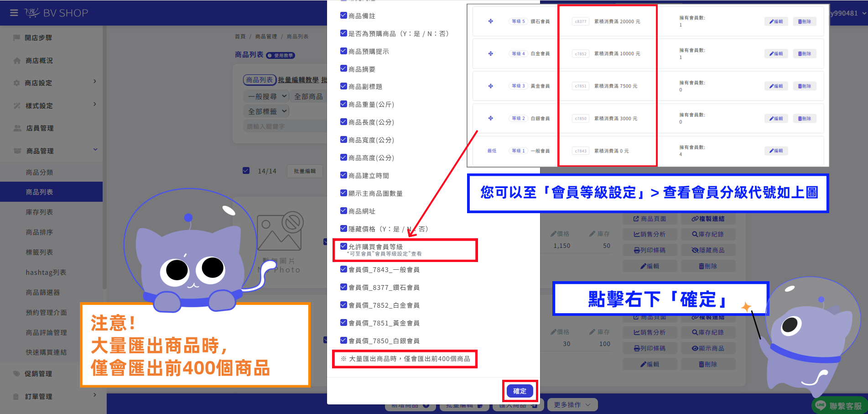Click the BV SHOP logo
This screenshot has width=868, height=414.
(x=56, y=13)
